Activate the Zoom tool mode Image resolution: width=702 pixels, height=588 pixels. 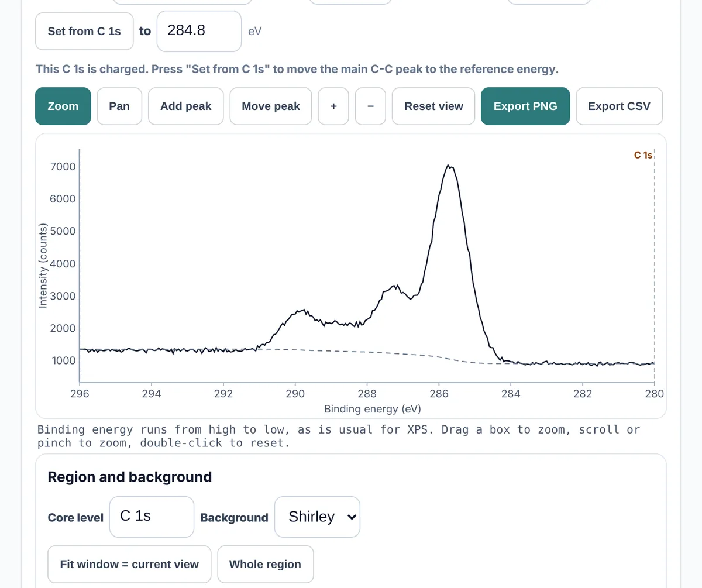coord(63,106)
